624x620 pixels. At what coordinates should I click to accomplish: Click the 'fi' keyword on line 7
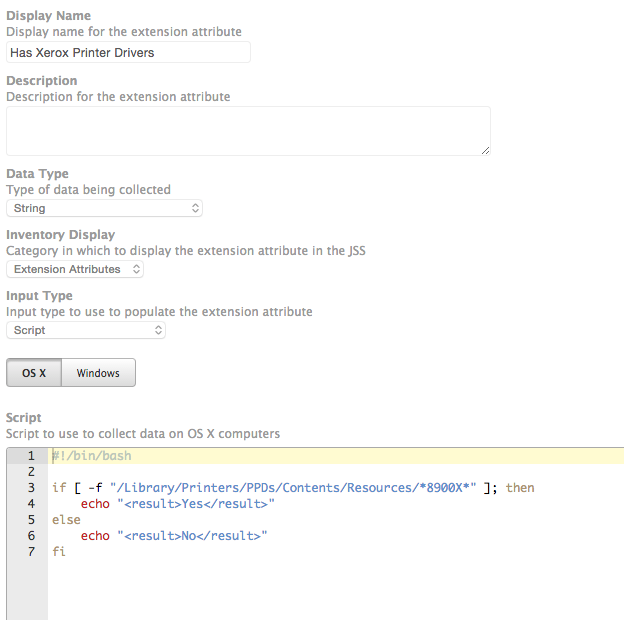59,552
